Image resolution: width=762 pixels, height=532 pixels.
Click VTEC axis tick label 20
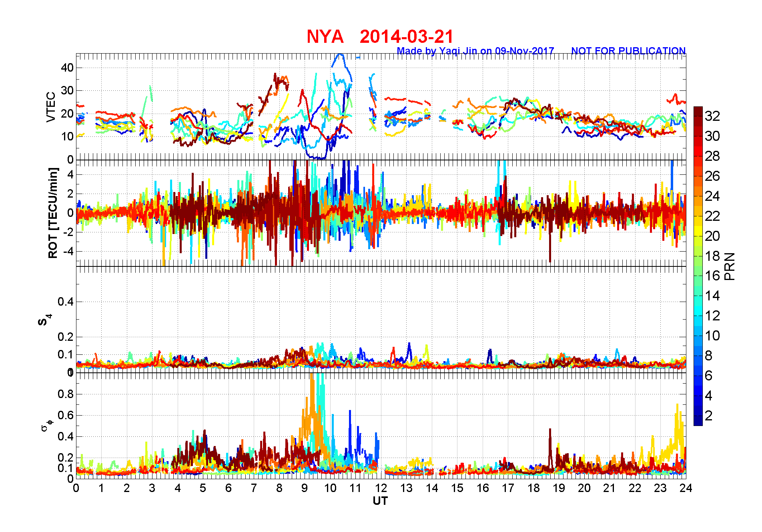(x=67, y=114)
